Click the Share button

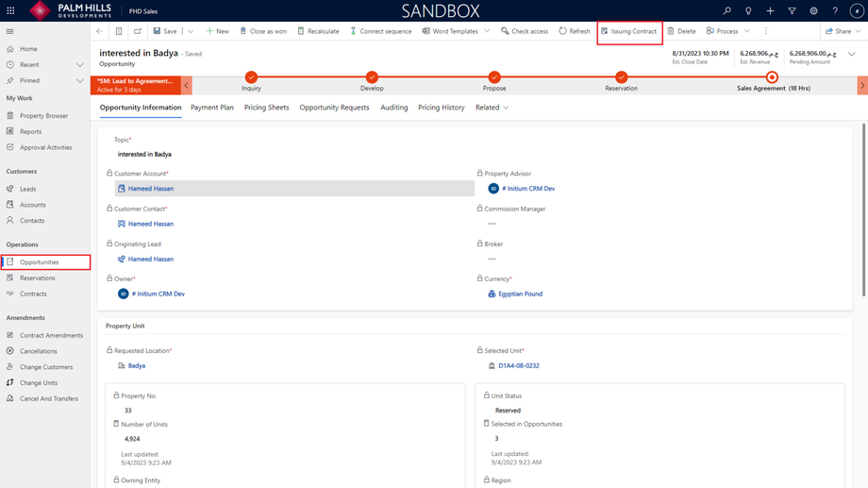[843, 31]
